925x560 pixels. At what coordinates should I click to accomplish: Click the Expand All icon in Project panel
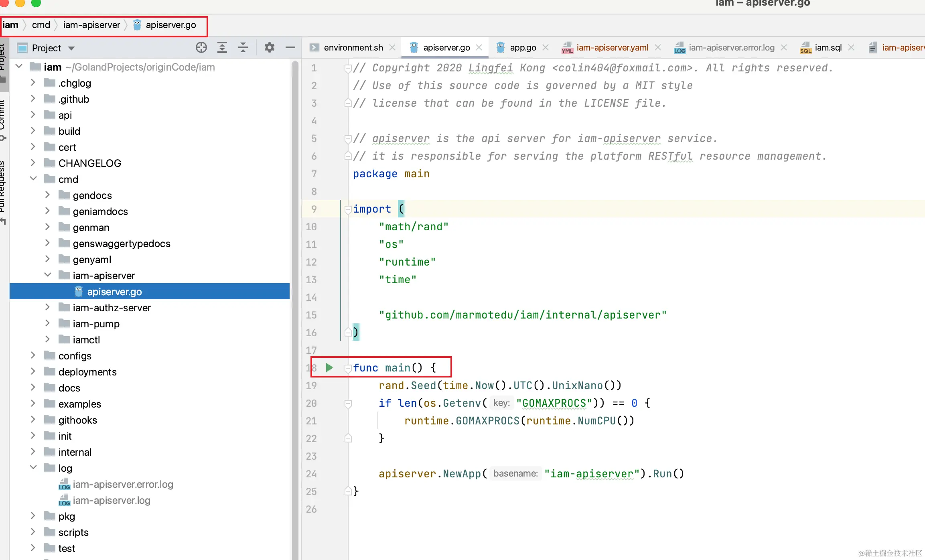[x=222, y=48]
